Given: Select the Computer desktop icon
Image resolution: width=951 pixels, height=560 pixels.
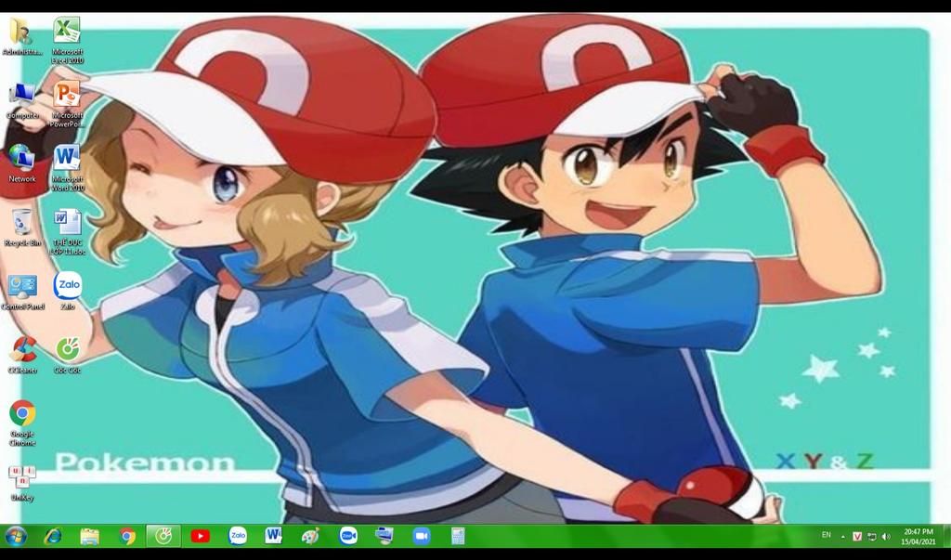Looking at the screenshot, I should click(22, 100).
